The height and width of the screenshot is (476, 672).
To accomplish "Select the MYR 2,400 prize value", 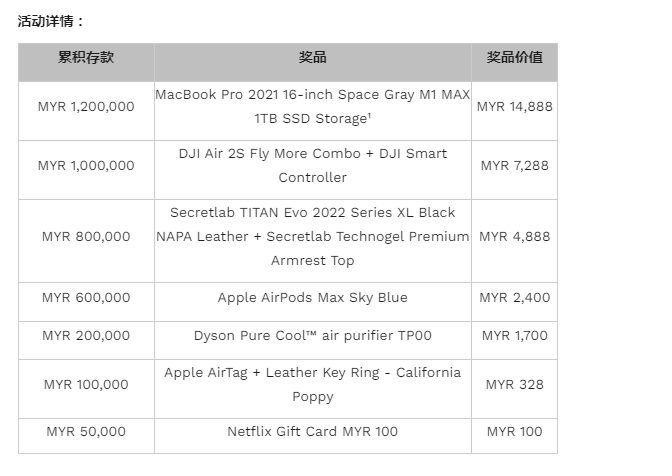I will click(514, 298).
